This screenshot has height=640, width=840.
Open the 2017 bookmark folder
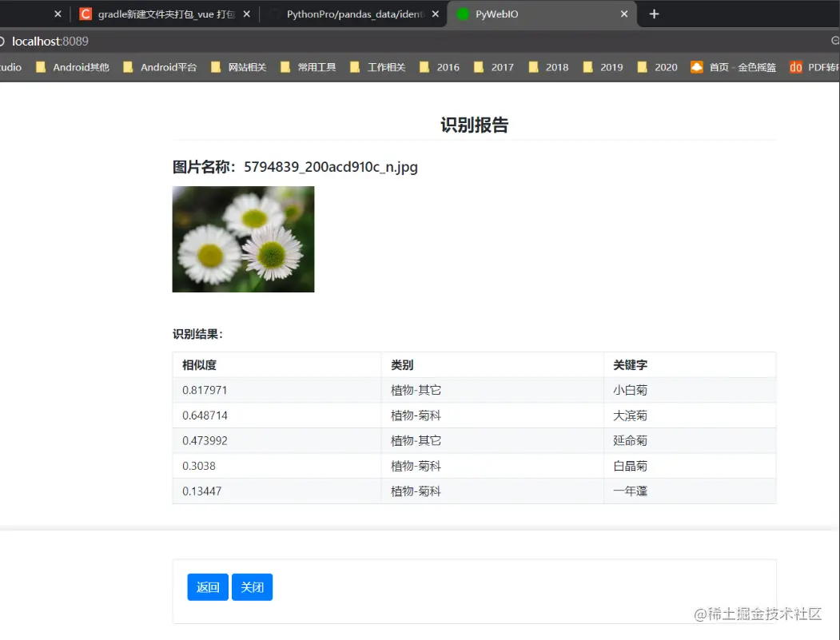tap(494, 67)
